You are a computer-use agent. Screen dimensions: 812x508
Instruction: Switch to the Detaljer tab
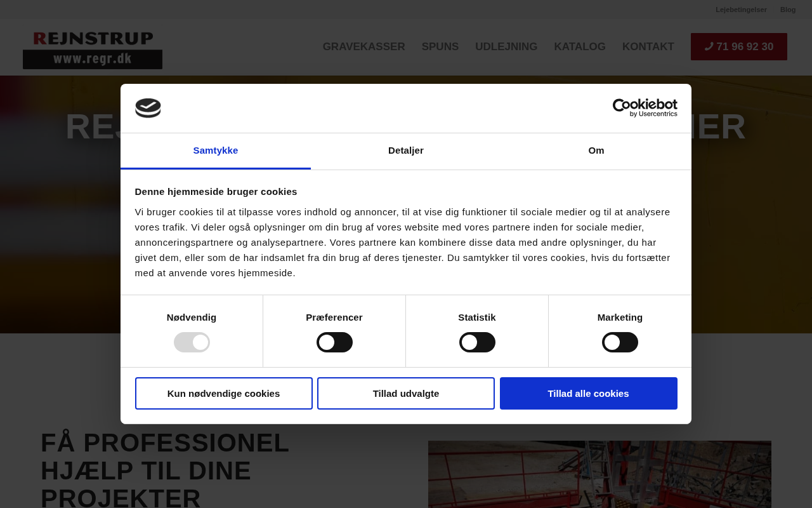click(406, 150)
